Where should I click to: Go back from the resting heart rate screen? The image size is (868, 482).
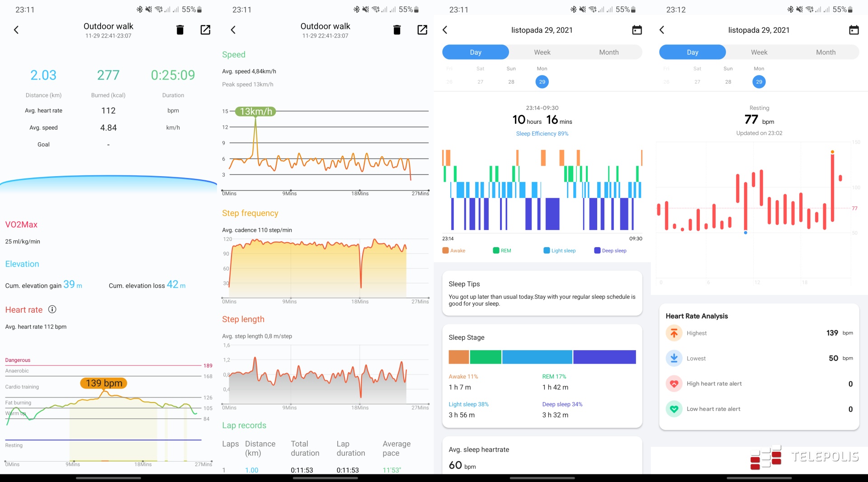point(662,30)
